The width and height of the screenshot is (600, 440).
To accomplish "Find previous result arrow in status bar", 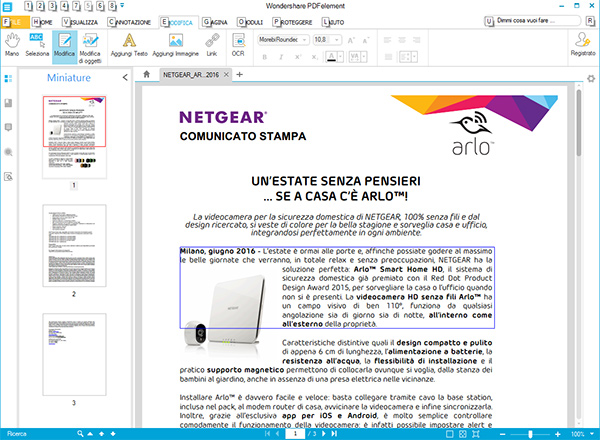I will pos(101,433).
